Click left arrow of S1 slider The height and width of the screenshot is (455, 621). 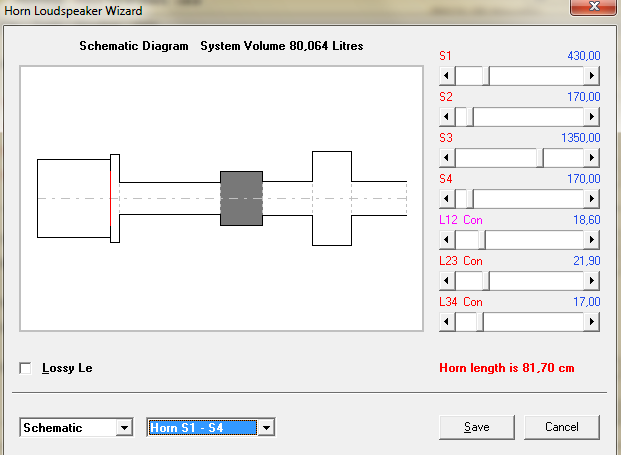click(447, 76)
